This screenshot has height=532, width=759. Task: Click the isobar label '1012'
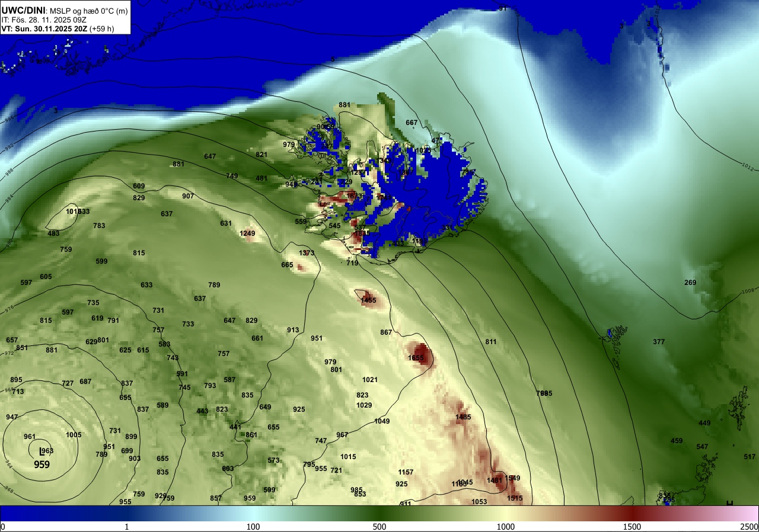click(748, 166)
